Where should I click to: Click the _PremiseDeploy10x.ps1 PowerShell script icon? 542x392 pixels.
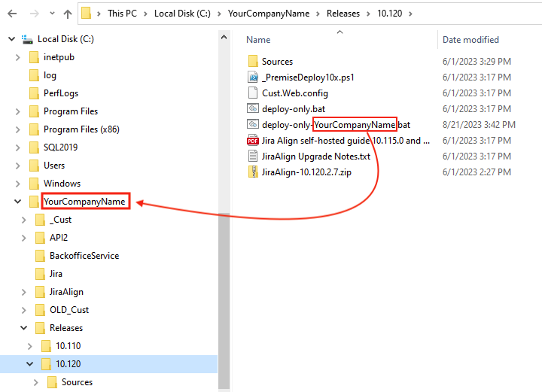(x=253, y=77)
